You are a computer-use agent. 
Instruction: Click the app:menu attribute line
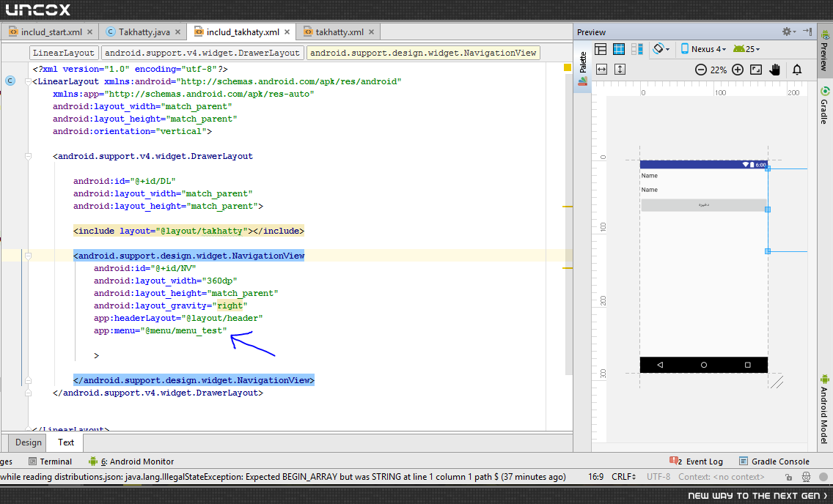coord(160,330)
